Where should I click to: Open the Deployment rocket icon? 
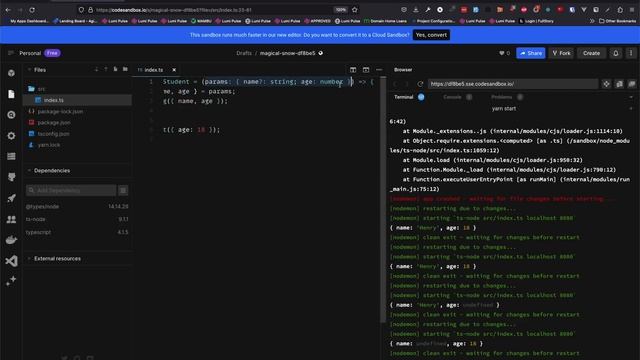tap(11, 198)
